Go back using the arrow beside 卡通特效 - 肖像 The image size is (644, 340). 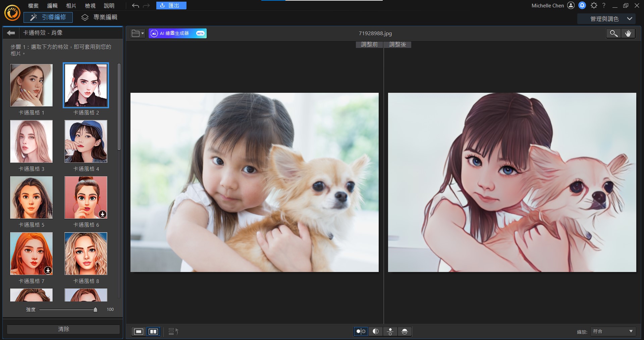point(11,33)
